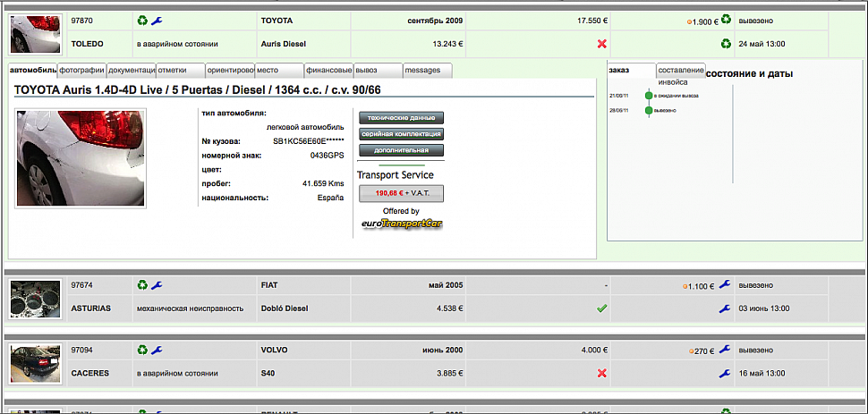Select the отметки tab
Image resolution: width=868 pixels, height=414 pixels.
tap(181, 71)
